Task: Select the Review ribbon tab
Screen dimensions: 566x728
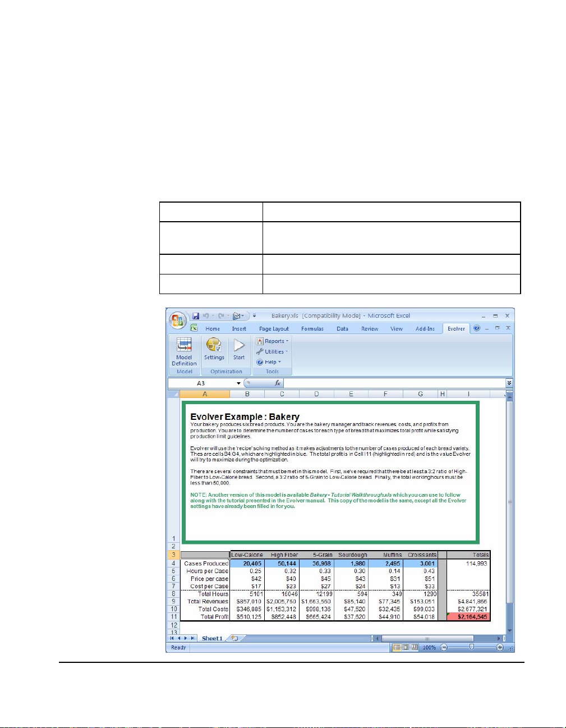Action: (x=370, y=329)
